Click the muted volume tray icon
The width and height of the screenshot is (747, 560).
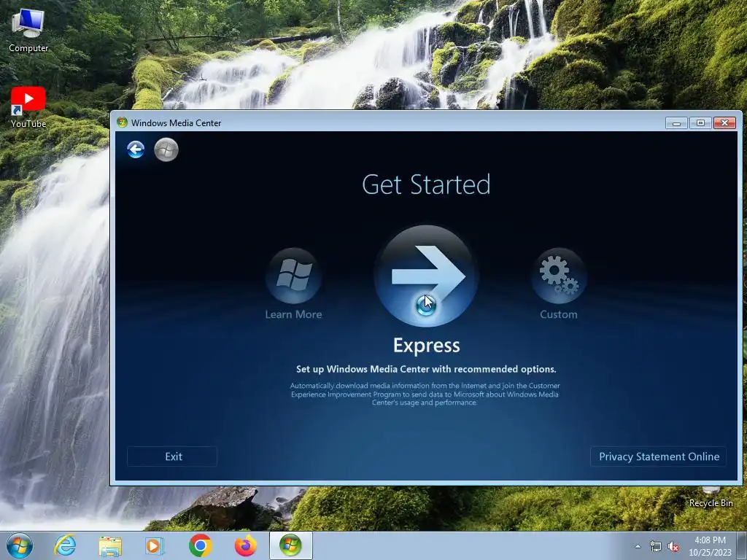pyautogui.click(x=673, y=547)
